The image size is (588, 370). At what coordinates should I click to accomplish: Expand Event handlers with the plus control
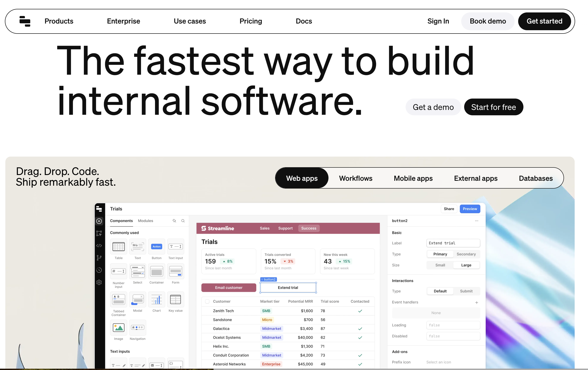[x=476, y=302]
